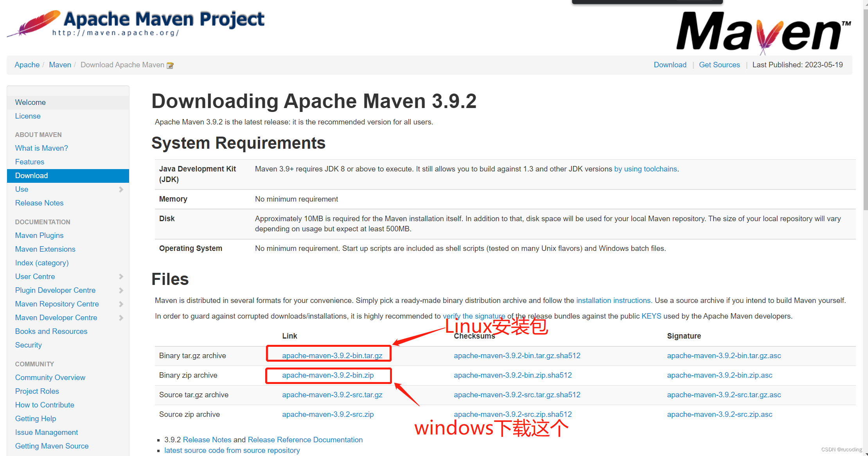Open latest source code repository link

[232, 451]
